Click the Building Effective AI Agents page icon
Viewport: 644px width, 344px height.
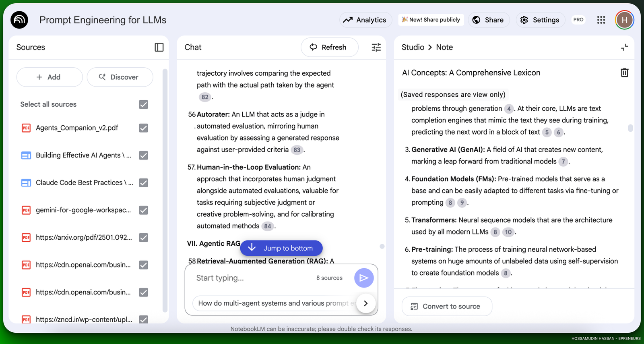coord(26,155)
